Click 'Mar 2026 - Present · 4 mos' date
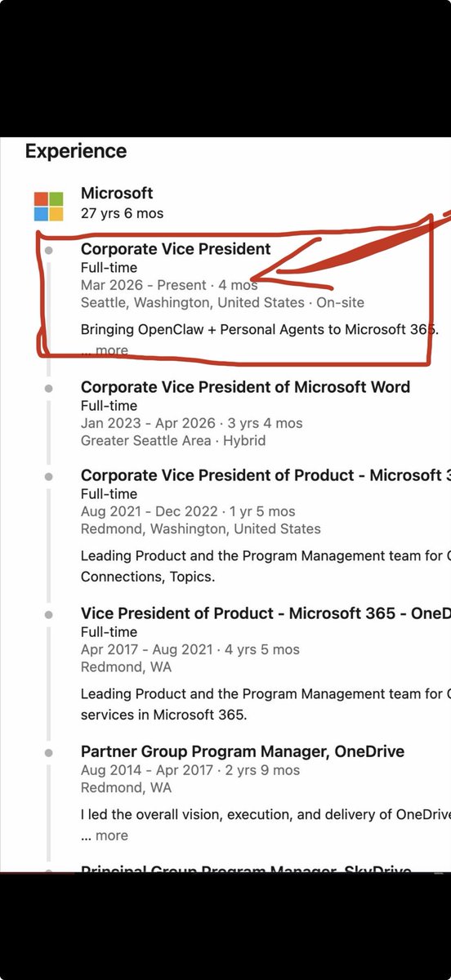 pos(169,285)
